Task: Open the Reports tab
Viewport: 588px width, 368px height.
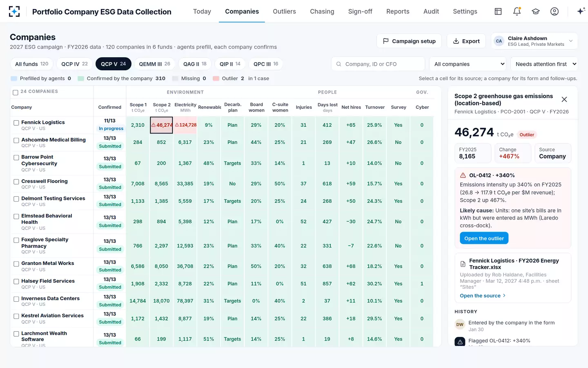Action: [398, 11]
